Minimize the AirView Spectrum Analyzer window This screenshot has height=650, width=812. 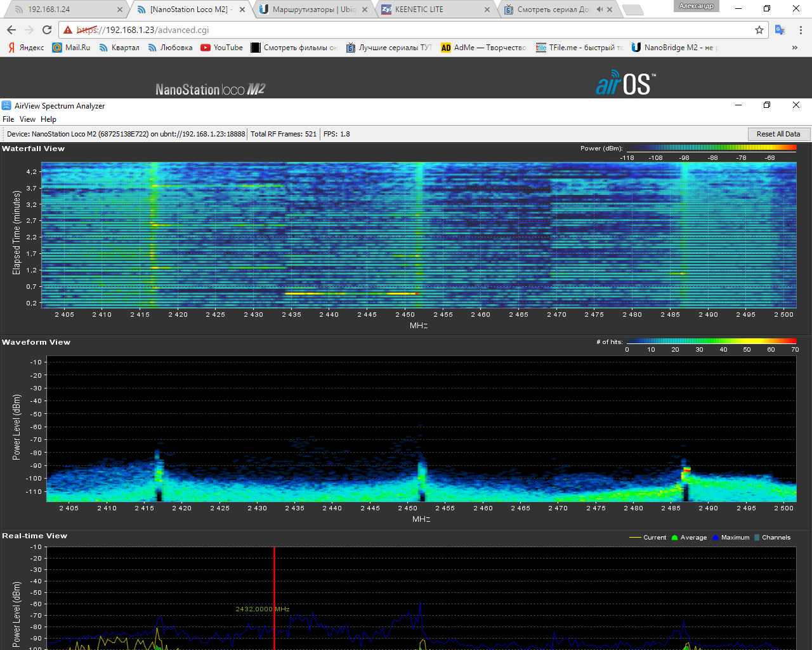738,105
